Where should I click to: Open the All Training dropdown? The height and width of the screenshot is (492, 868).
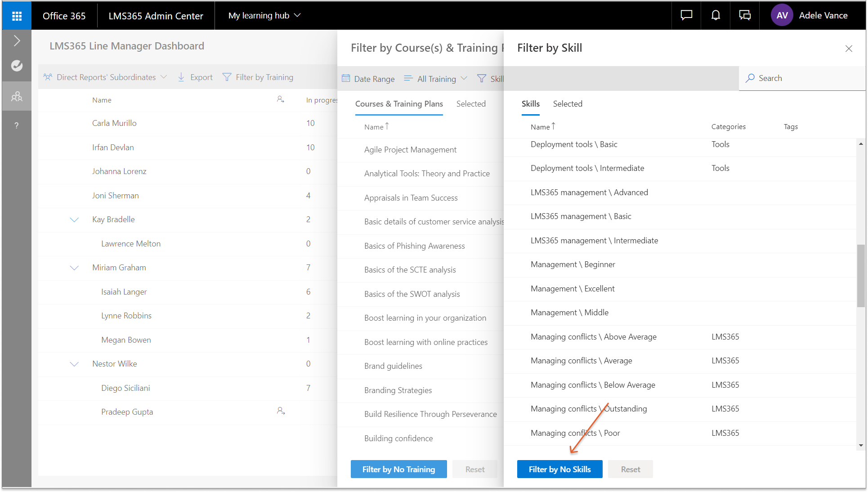pyautogui.click(x=436, y=79)
